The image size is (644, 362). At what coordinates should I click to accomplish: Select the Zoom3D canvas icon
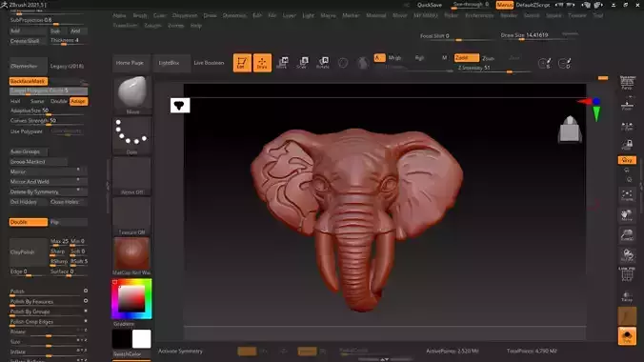coord(627,235)
